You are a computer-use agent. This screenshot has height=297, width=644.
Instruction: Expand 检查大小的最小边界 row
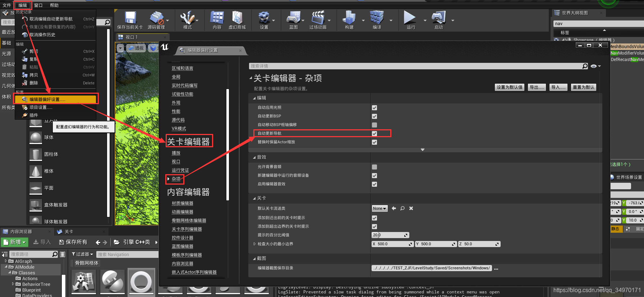pyautogui.click(x=254, y=244)
